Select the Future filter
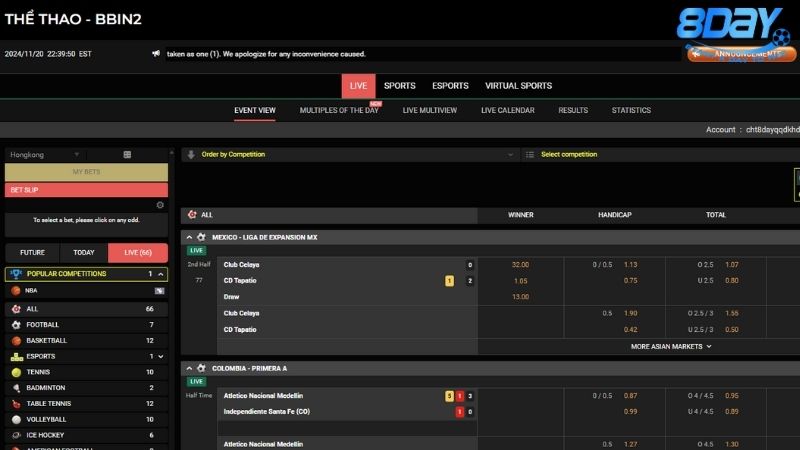 point(32,253)
